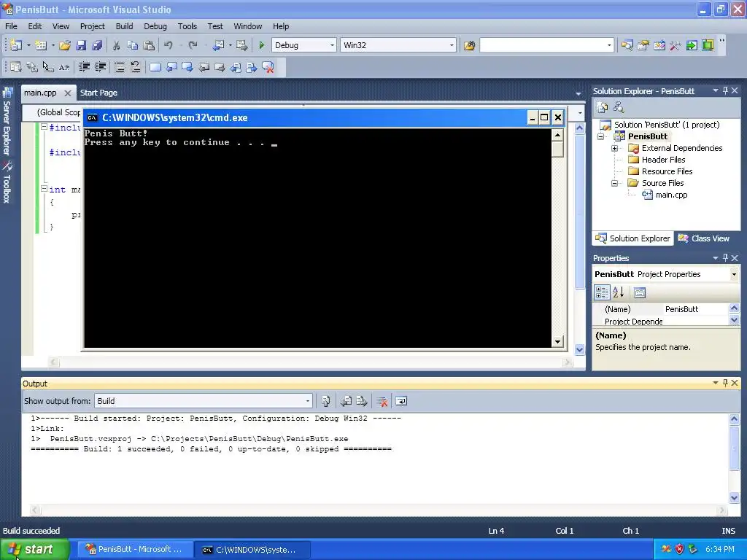This screenshot has width=747, height=560.
Task: Open the Debug solution configuration dropdown
Action: pyautogui.click(x=332, y=45)
